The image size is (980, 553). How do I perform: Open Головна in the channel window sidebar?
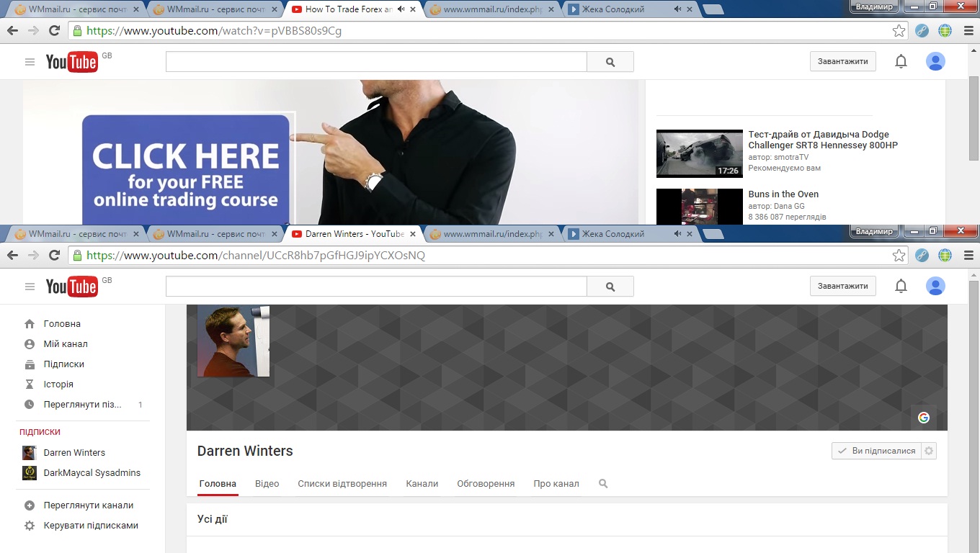(62, 324)
